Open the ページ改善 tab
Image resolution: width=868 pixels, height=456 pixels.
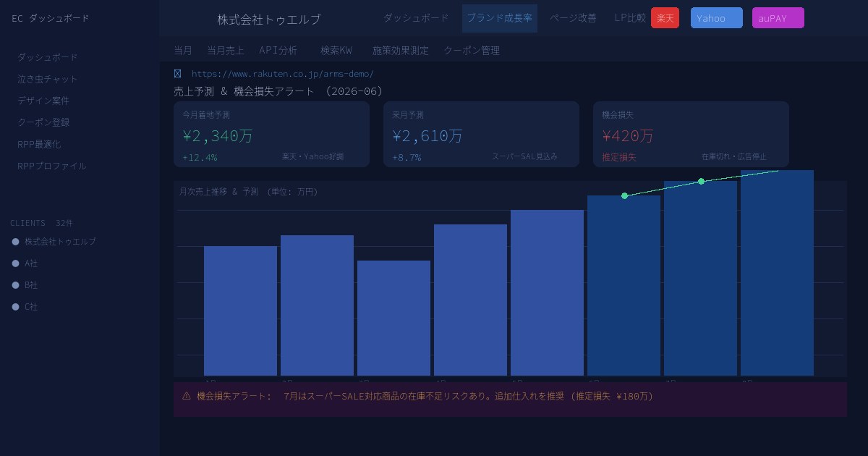(x=573, y=18)
